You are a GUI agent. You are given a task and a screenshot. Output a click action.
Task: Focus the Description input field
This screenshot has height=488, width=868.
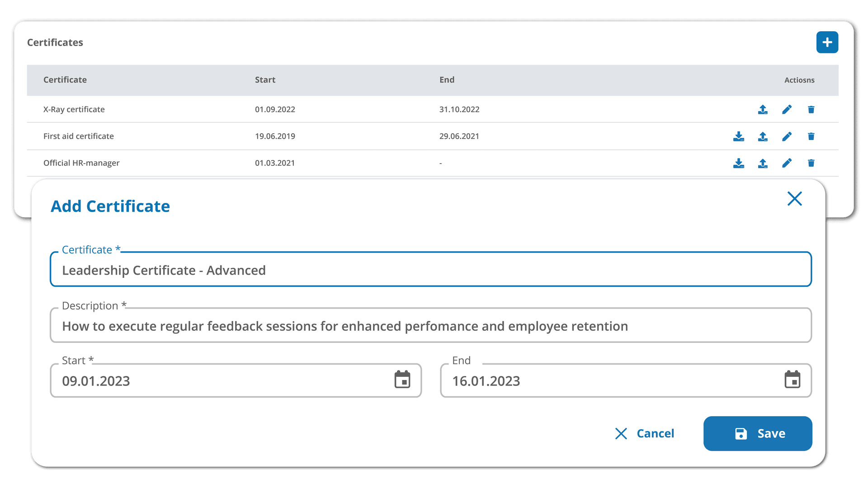coord(431,325)
